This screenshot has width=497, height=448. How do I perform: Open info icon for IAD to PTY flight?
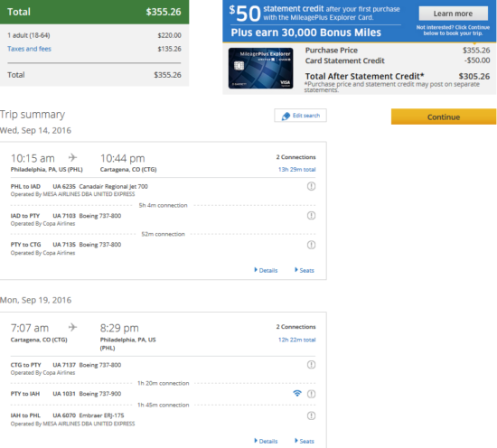(311, 216)
